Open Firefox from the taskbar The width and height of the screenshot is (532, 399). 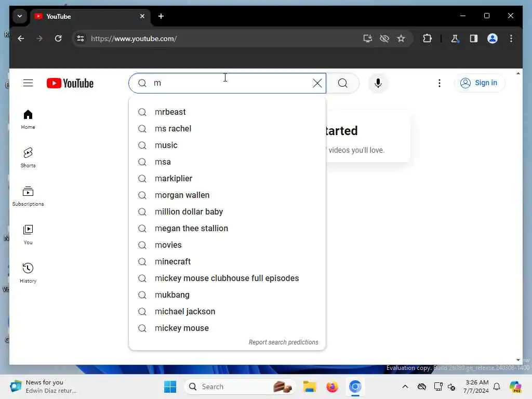coord(332,387)
